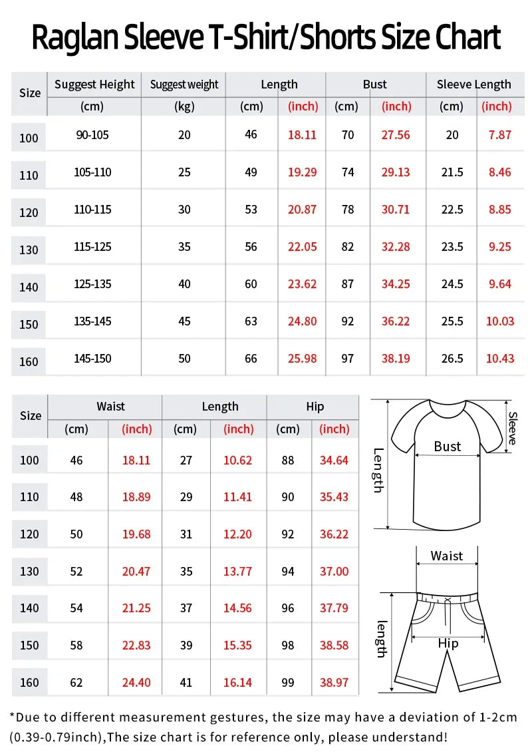
Task: Select the shorts length 13.77 inch cell
Action: point(237,571)
